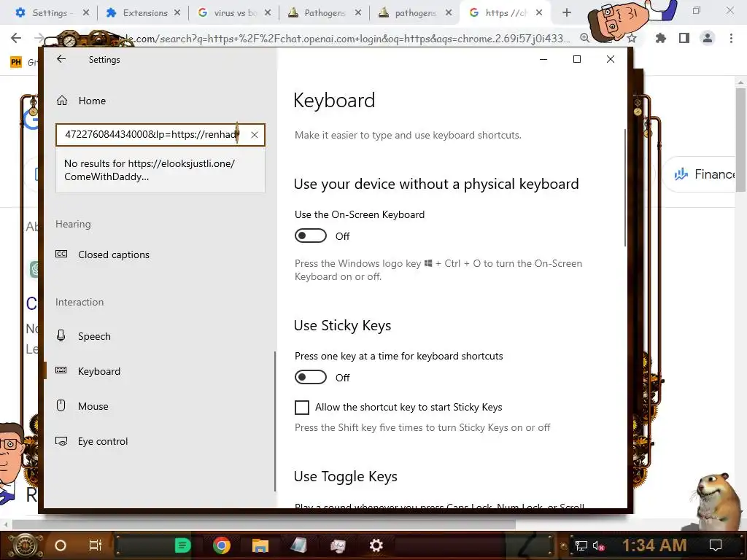Image resolution: width=747 pixels, height=560 pixels.
Task: Open Chrome profile avatar menu
Action: (708, 38)
